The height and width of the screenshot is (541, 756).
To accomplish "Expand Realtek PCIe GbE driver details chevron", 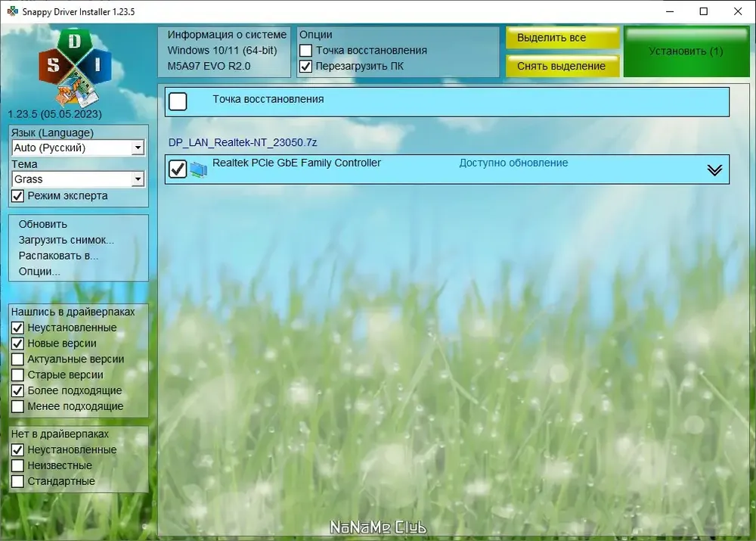I will pos(714,170).
